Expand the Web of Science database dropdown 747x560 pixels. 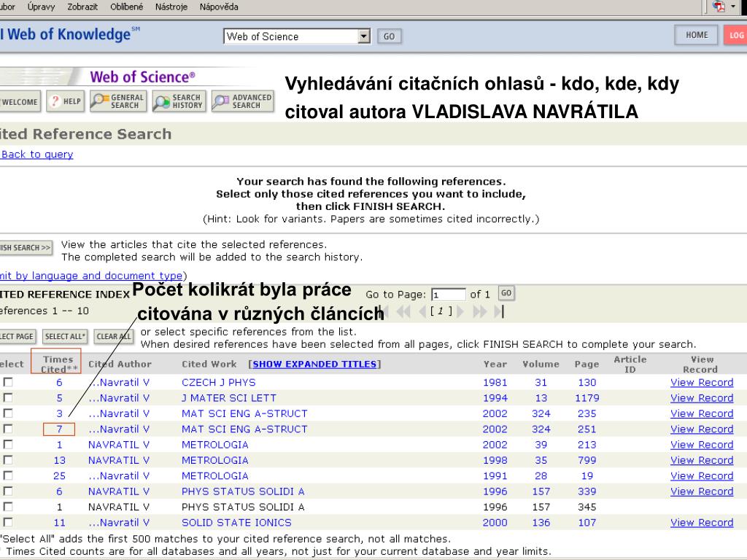(x=365, y=36)
